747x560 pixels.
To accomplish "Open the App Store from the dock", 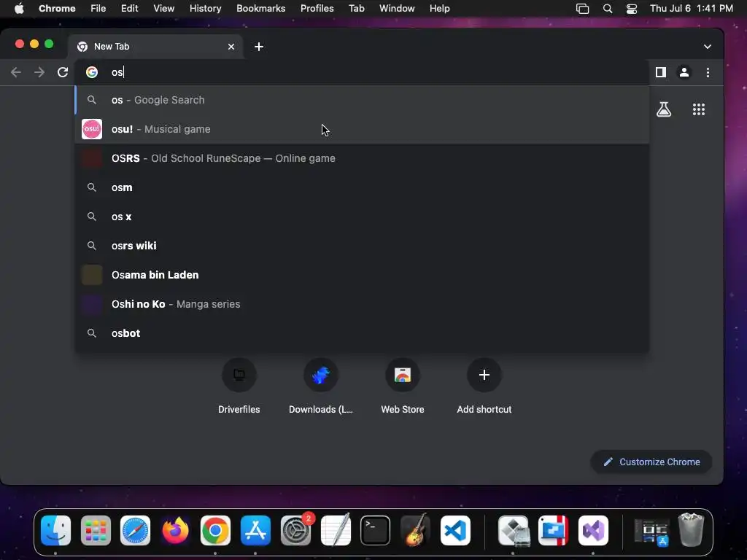I will 255,531.
